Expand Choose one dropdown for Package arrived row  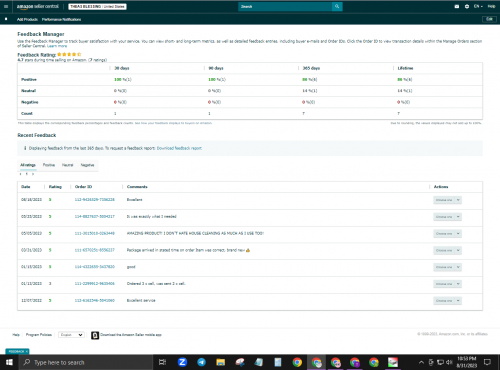pos(447,250)
